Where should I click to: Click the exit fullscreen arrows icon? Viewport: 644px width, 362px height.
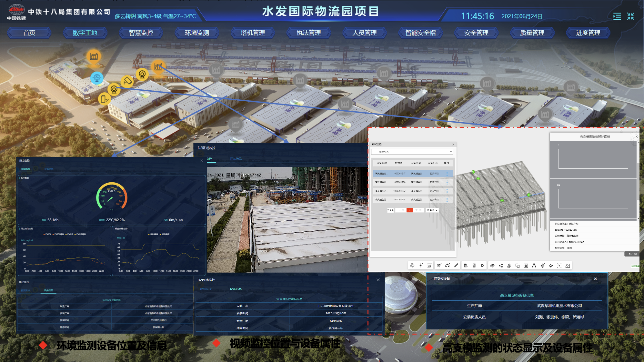point(630,16)
